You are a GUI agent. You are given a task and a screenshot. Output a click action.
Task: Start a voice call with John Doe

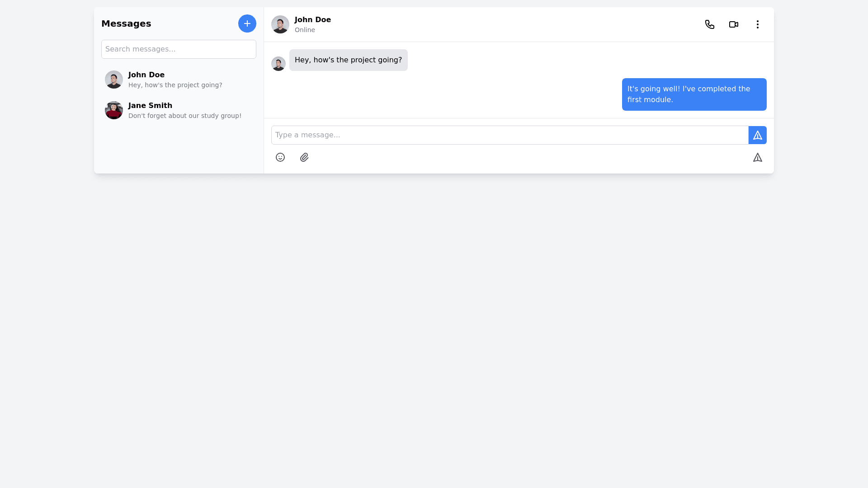710,24
